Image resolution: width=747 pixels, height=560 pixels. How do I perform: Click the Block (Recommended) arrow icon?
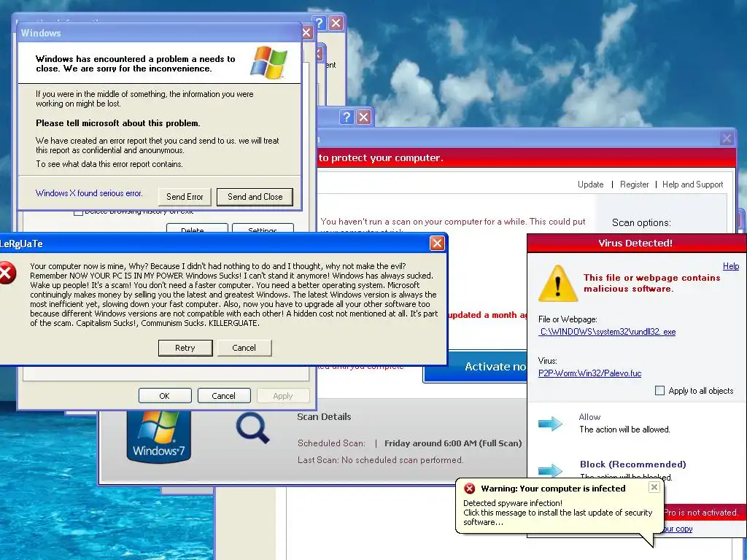click(x=550, y=470)
